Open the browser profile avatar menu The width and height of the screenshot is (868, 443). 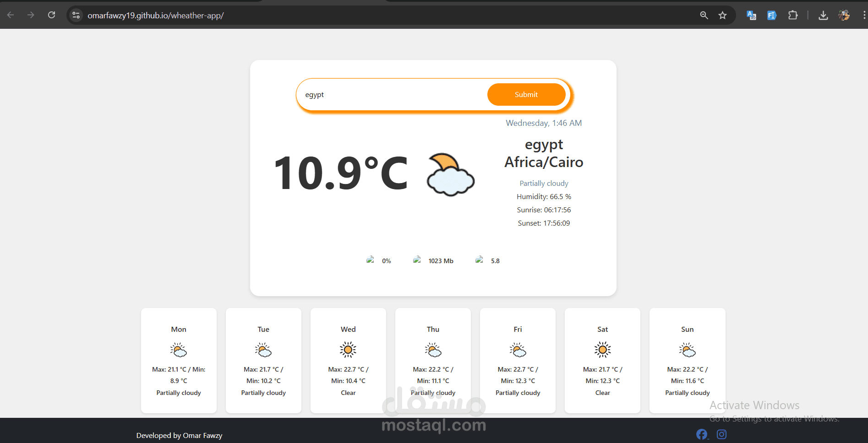844,15
